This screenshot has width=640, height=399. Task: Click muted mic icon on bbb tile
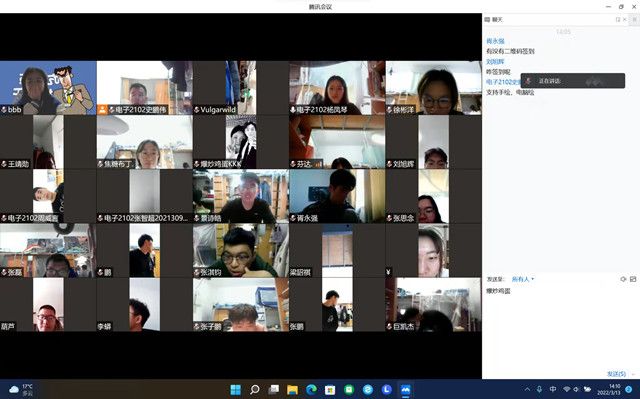(4, 110)
